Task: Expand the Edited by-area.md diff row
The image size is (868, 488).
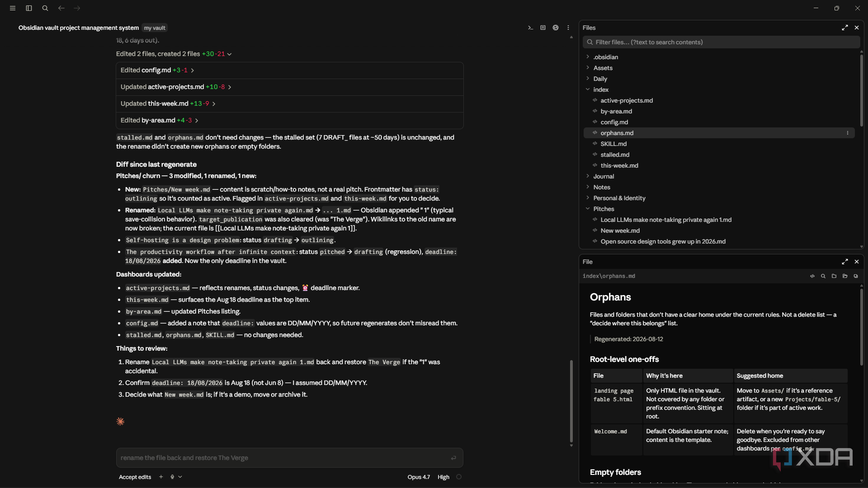Action: click(289, 120)
